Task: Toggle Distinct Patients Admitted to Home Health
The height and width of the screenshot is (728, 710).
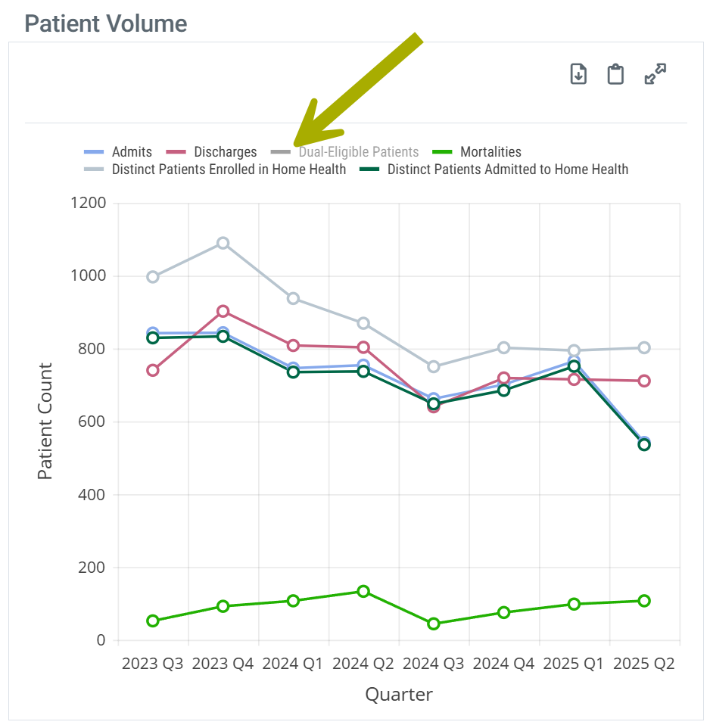Action: (x=507, y=170)
